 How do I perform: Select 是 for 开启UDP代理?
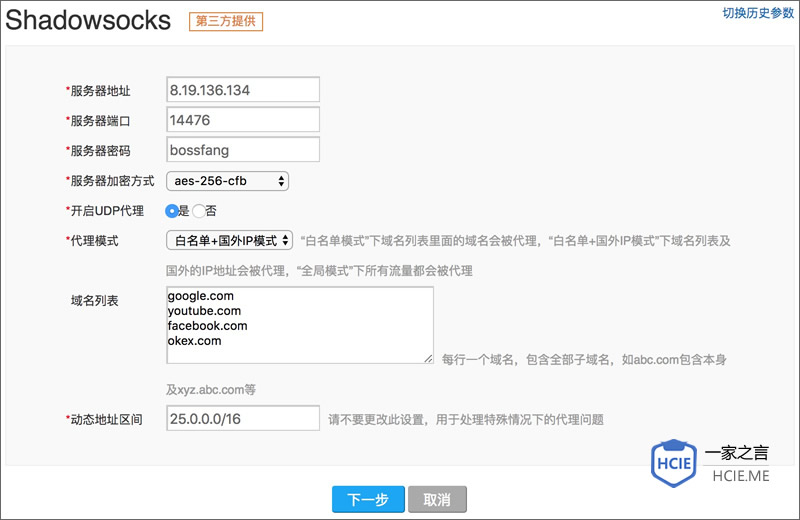tap(171, 211)
